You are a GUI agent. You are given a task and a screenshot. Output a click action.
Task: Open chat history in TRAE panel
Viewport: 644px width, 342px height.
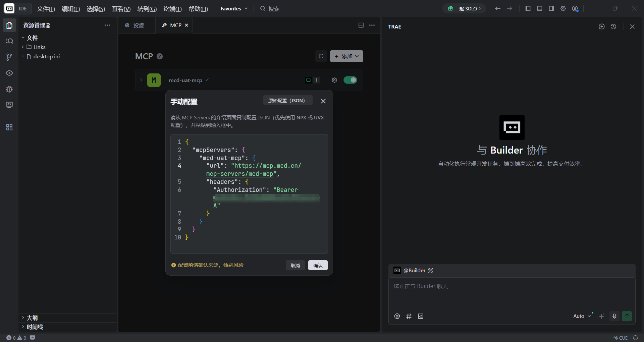point(613,26)
